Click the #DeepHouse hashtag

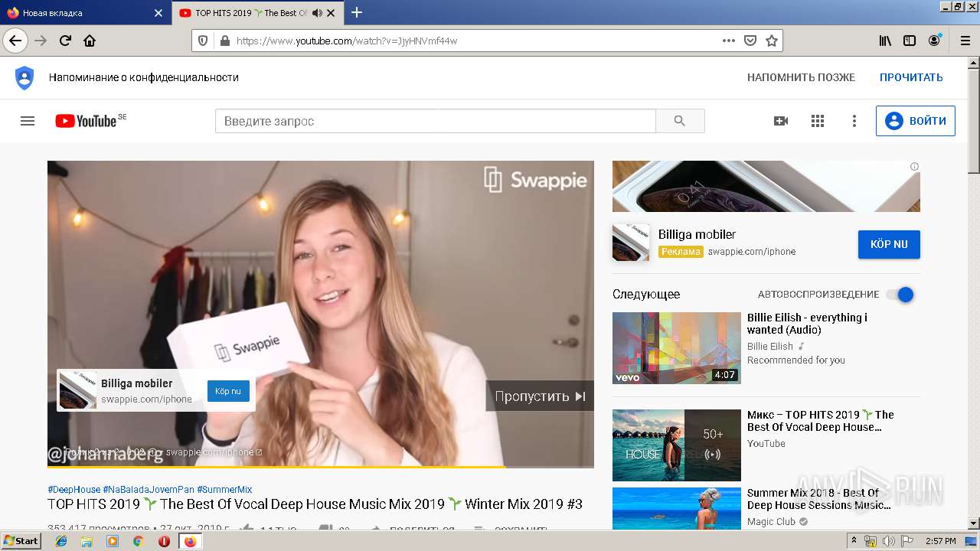tap(73, 490)
